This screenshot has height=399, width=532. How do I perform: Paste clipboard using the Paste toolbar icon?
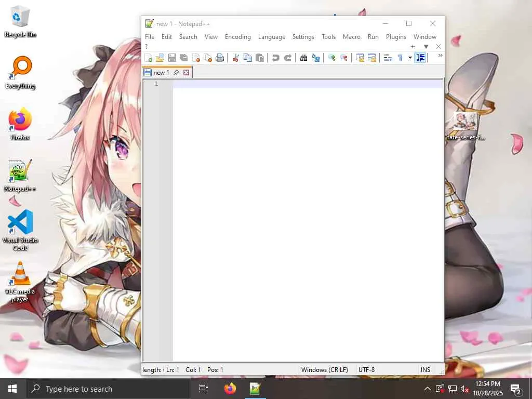(x=260, y=58)
